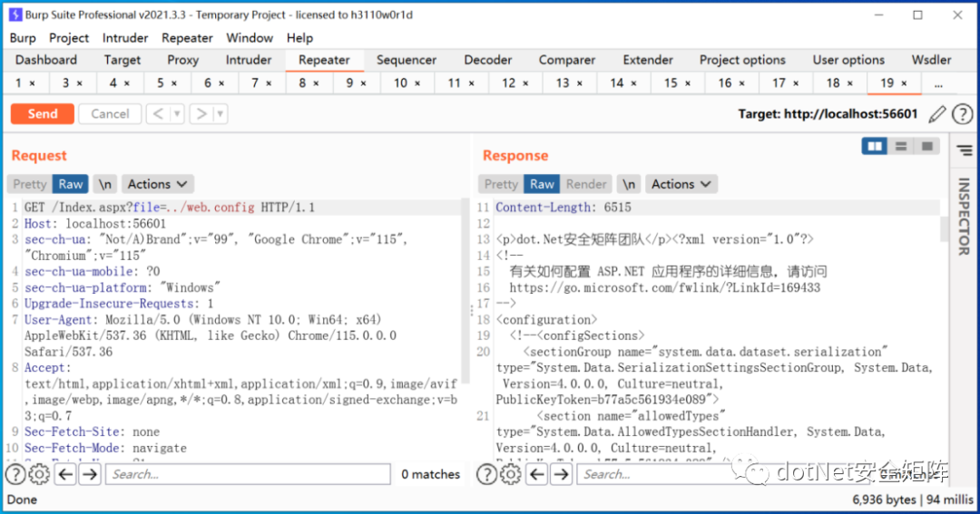Open the Window menu
This screenshot has width=980, height=514.
[250, 38]
